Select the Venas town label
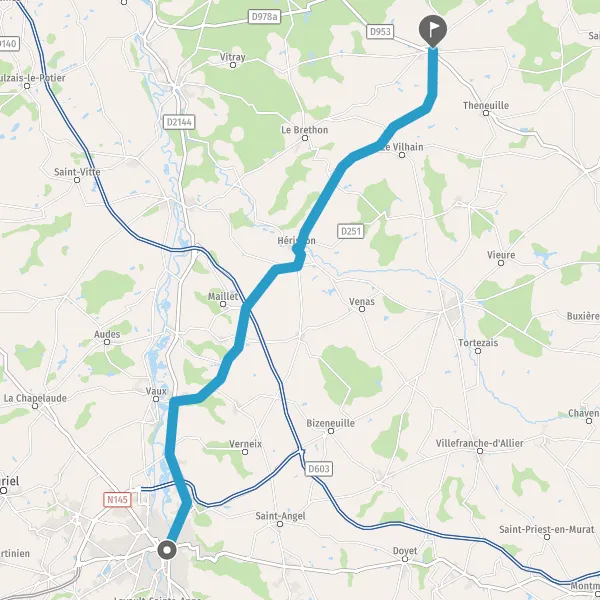The height and width of the screenshot is (600, 600). [362, 302]
